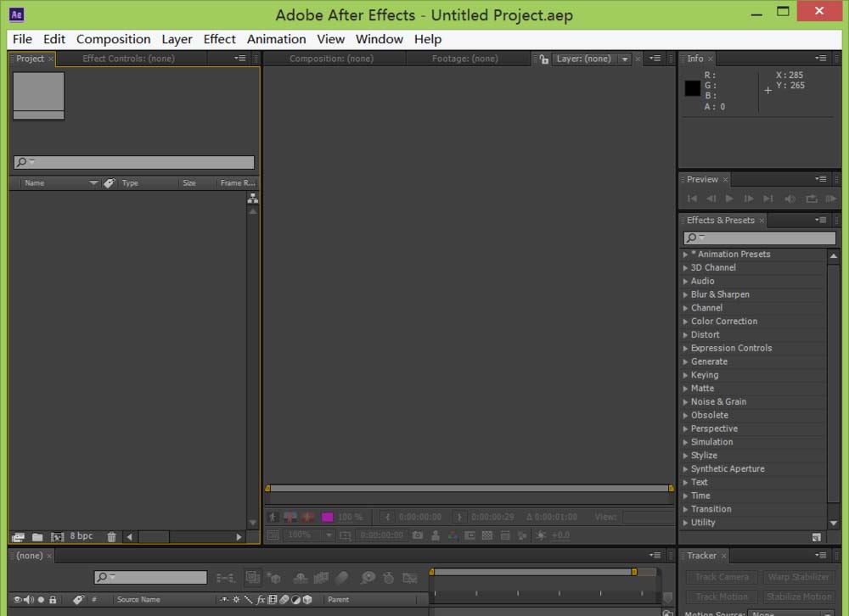Image resolution: width=849 pixels, height=616 pixels.
Task: Open the 100% magnification dropdown in the viewer
Action: tap(309, 535)
